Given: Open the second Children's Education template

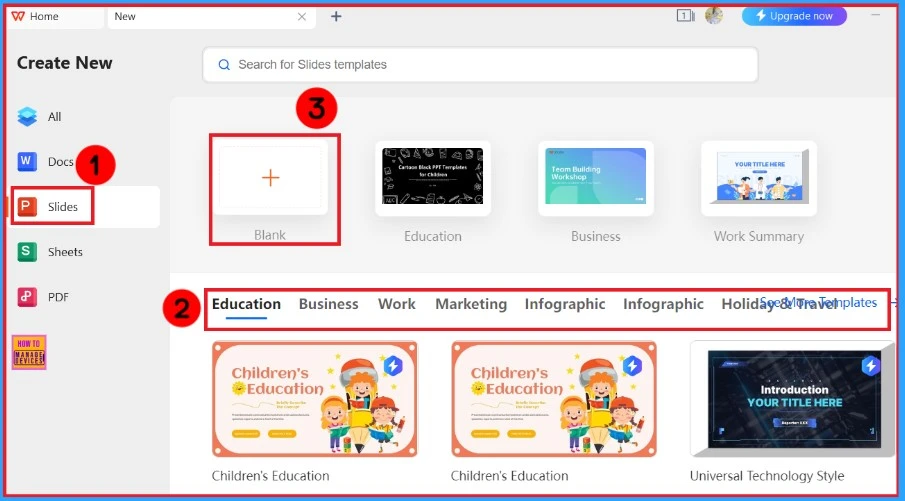Looking at the screenshot, I should click(554, 399).
